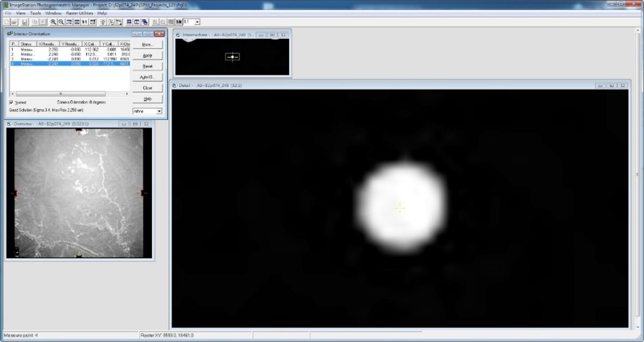
Task: Click the Reset button in Interior Orientation
Action: (147, 66)
